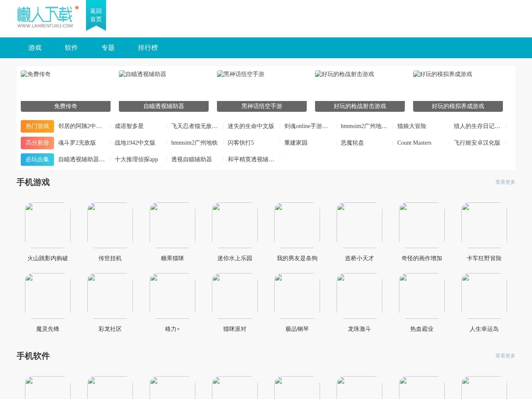Click the 我的男友是条狗 game icon
The width and height of the screenshot is (532, 399).
(297, 225)
